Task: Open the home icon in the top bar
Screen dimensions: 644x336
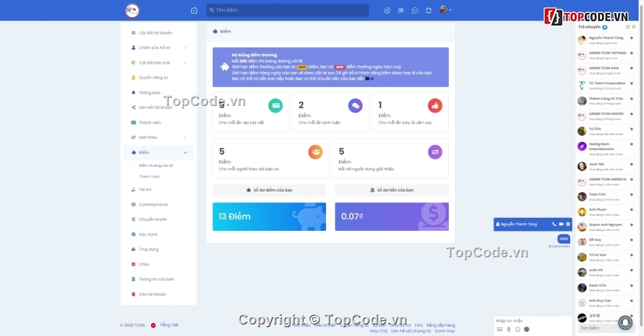Action: click(195, 10)
